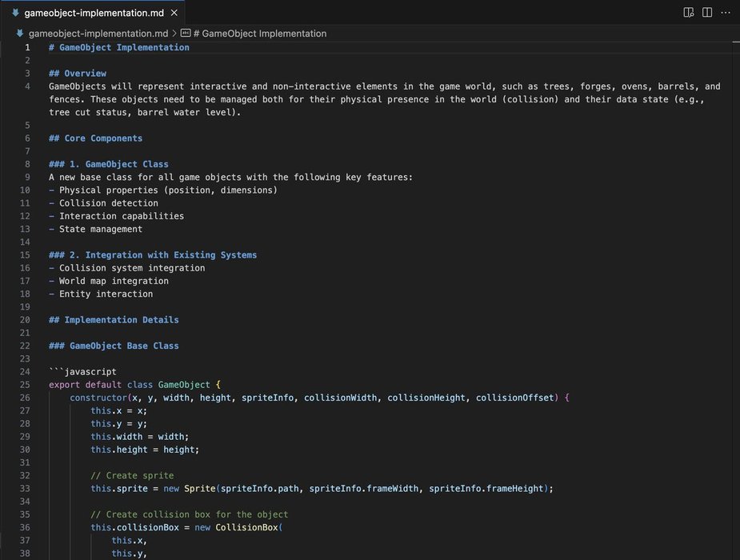The width and height of the screenshot is (740, 560).
Task: Click 'export default class GameObject {' line
Action: [134, 385]
